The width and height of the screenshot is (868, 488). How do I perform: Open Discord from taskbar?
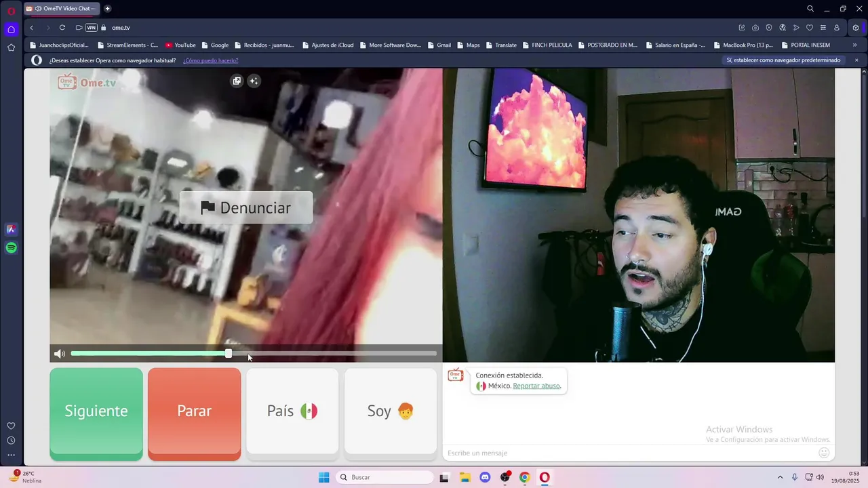pos(485,477)
